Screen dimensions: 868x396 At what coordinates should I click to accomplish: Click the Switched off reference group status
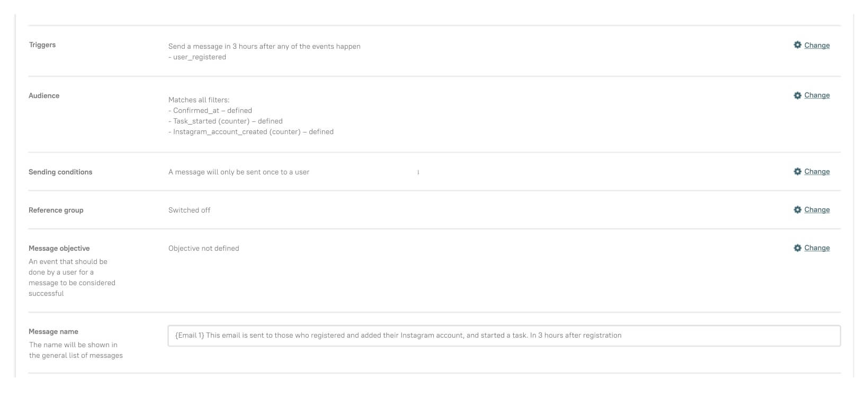tap(189, 210)
